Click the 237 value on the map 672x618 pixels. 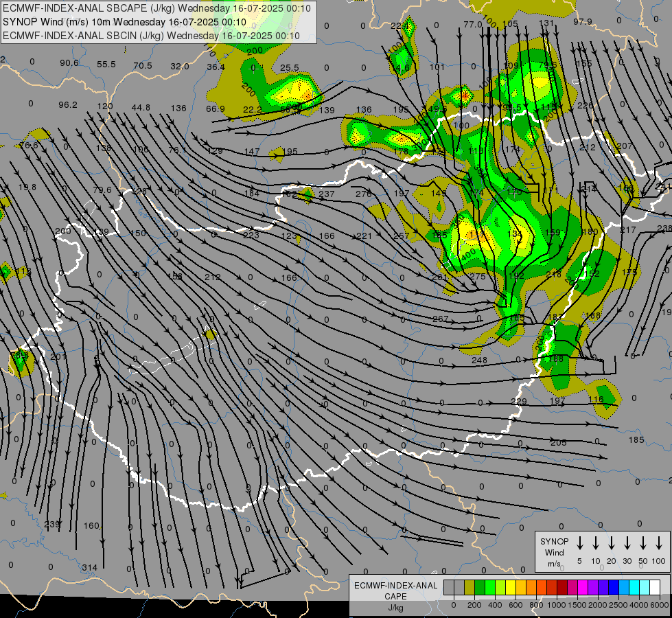point(327,194)
